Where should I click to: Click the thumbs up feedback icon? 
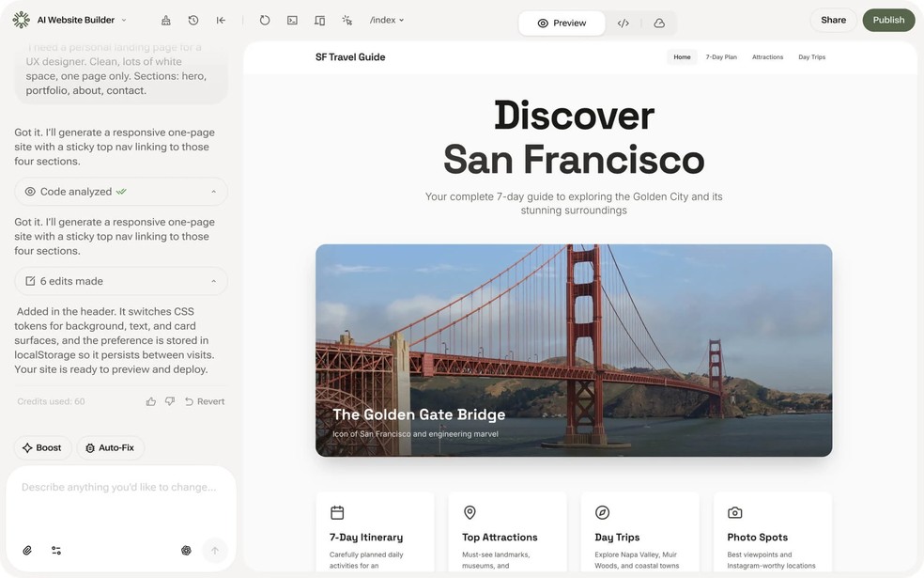pyautogui.click(x=151, y=401)
